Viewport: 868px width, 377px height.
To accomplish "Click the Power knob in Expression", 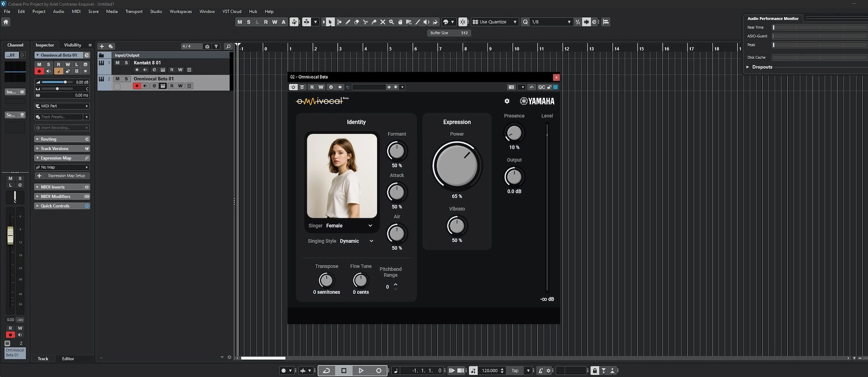I will [x=457, y=166].
